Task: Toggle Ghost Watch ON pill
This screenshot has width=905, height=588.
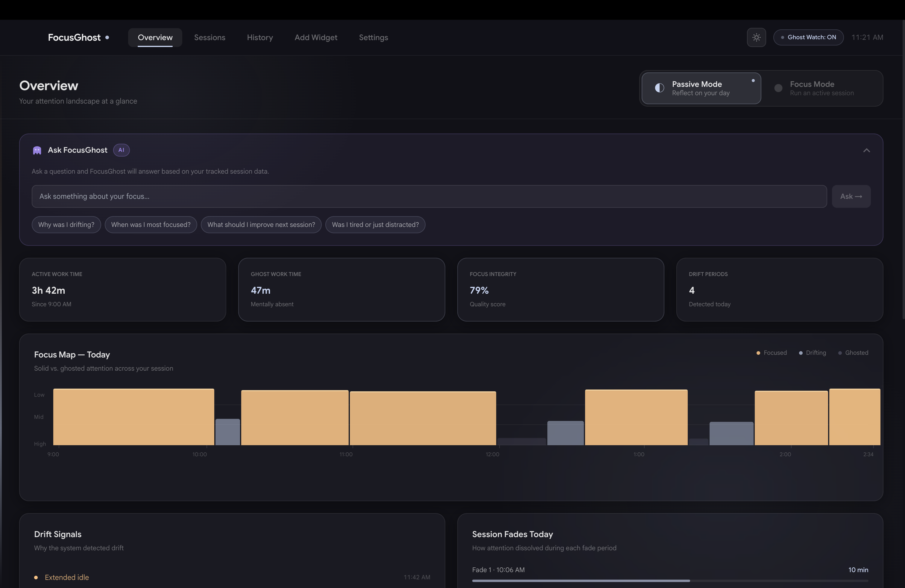Action: (808, 37)
